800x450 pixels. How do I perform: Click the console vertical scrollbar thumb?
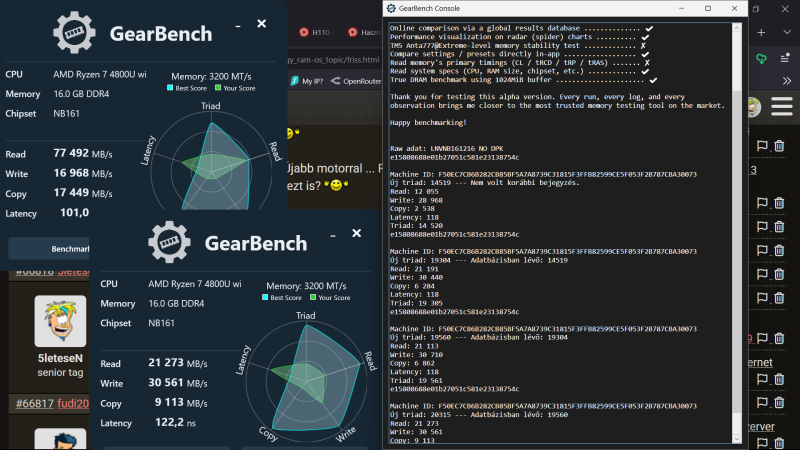pos(737,253)
